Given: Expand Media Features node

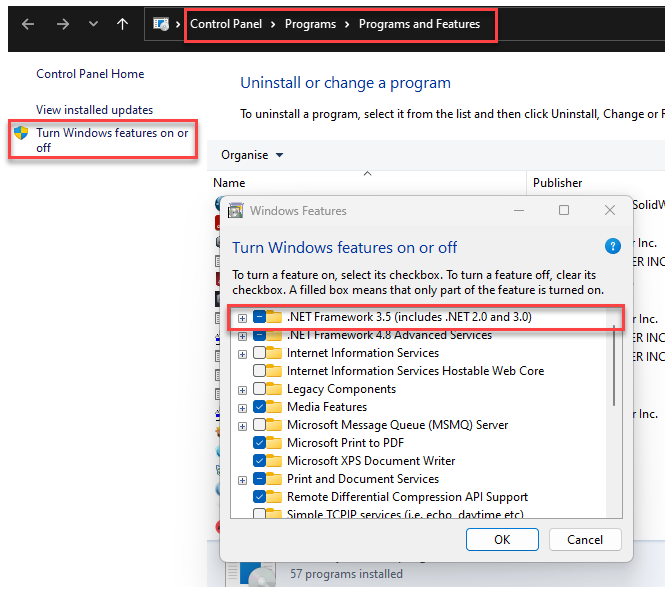Looking at the screenshot, I should 243,408.
